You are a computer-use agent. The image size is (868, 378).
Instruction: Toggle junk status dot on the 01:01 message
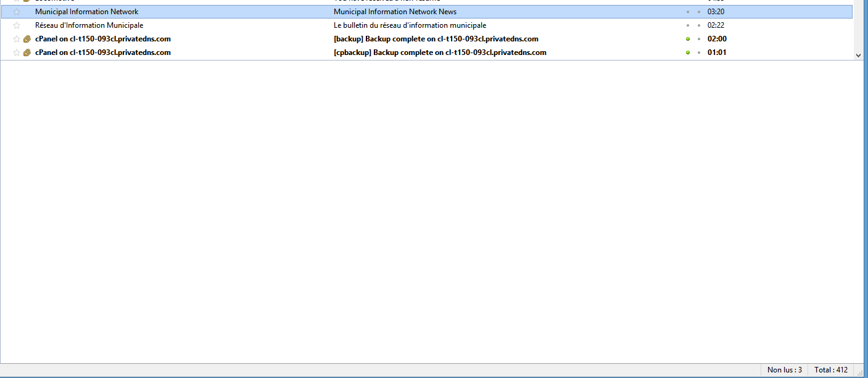coord(699,52)
